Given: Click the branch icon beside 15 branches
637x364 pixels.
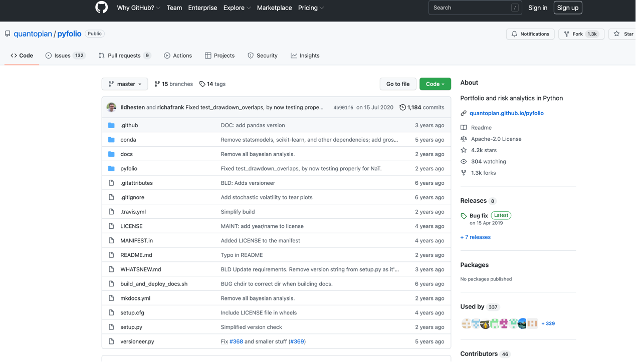Looking at the screenshot, I should click(x=157, y=84).
